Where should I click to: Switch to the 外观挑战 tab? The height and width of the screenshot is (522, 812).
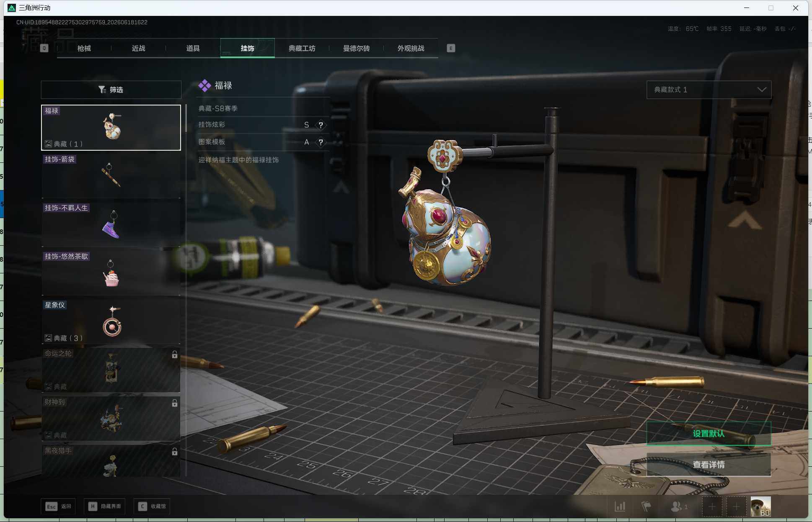pos(411,48)
